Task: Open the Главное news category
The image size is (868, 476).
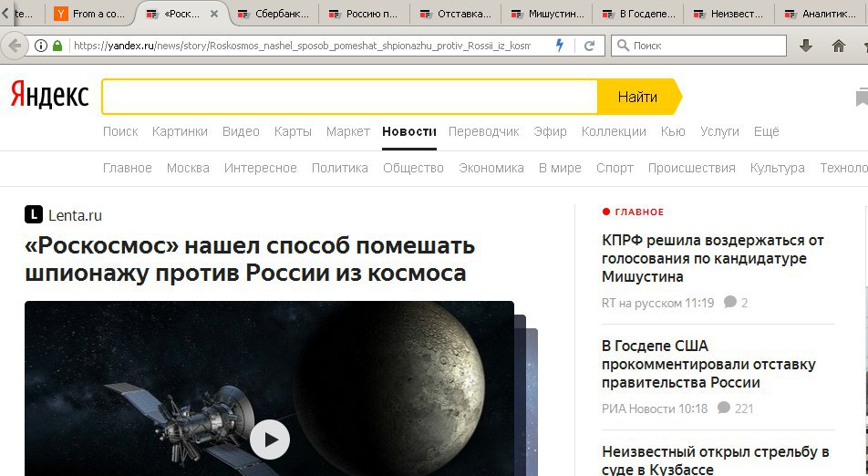Action: (128, 169)
